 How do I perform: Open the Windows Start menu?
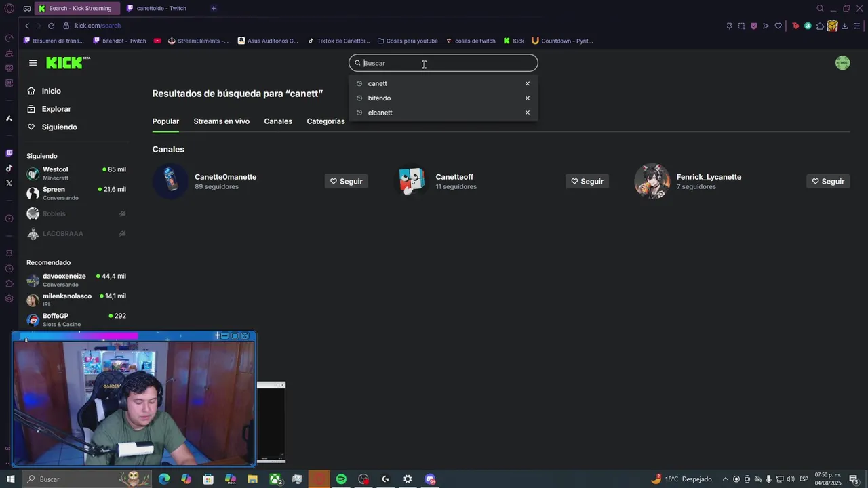(x=10, y=479)
